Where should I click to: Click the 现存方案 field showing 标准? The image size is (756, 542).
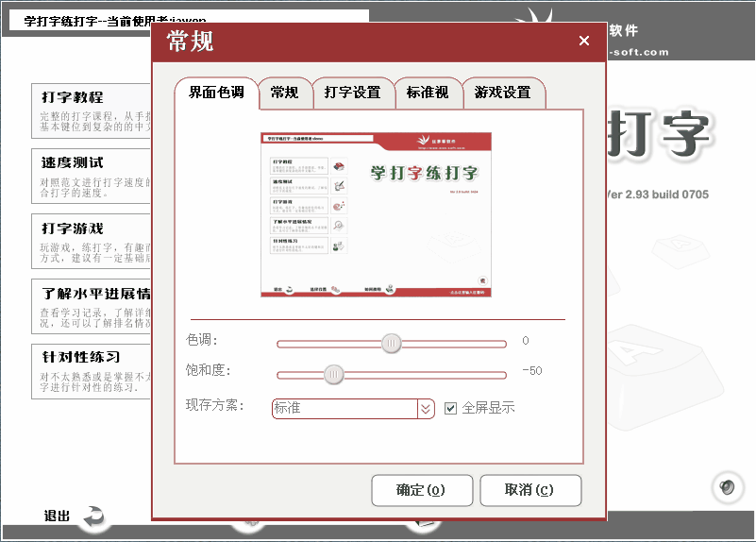(344, 409)
